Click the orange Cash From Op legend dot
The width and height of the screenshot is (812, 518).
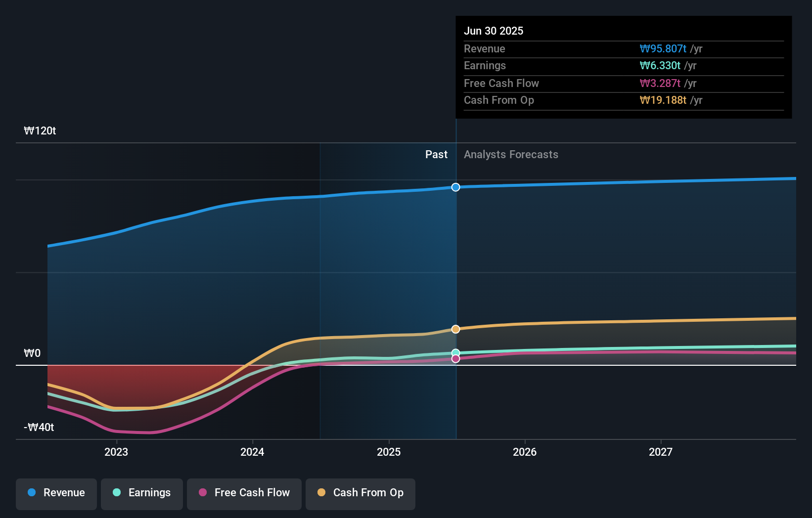(x=321, y=492)
